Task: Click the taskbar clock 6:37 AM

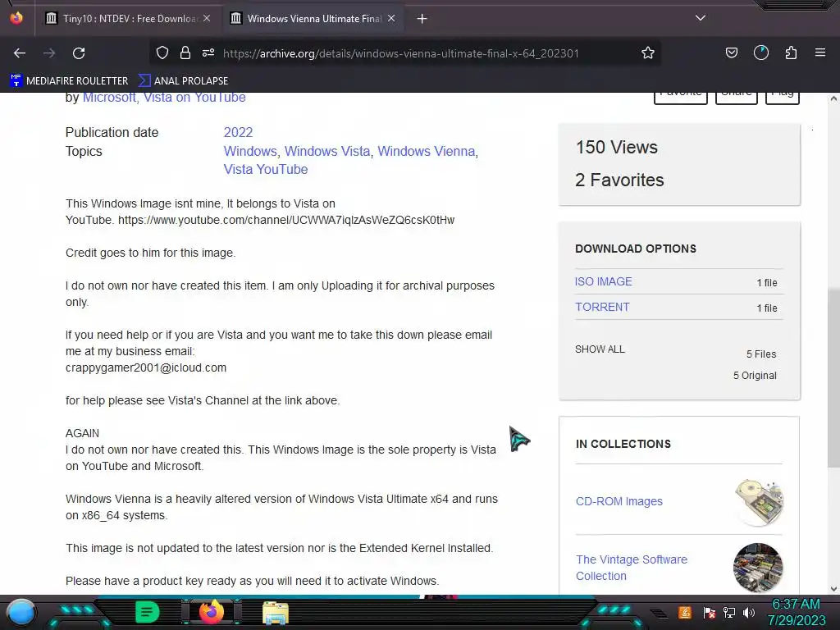Action: pyautogui.click(x=796, y=605)
